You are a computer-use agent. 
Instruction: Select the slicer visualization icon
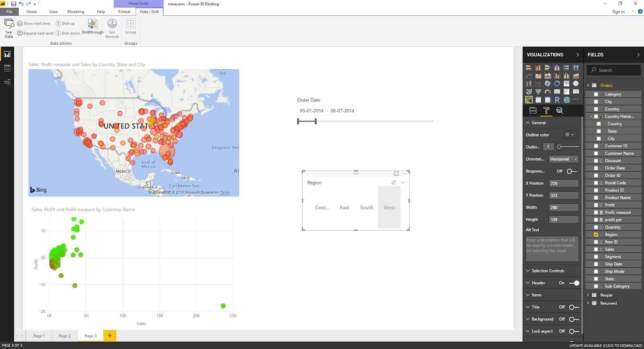pos(529,100)
